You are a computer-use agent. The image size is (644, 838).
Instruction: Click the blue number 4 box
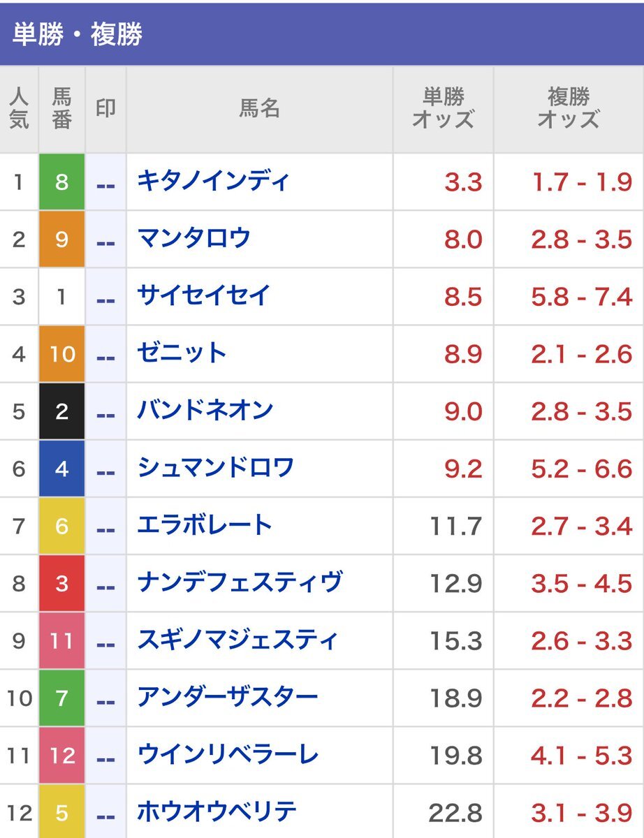click(61, 469)
